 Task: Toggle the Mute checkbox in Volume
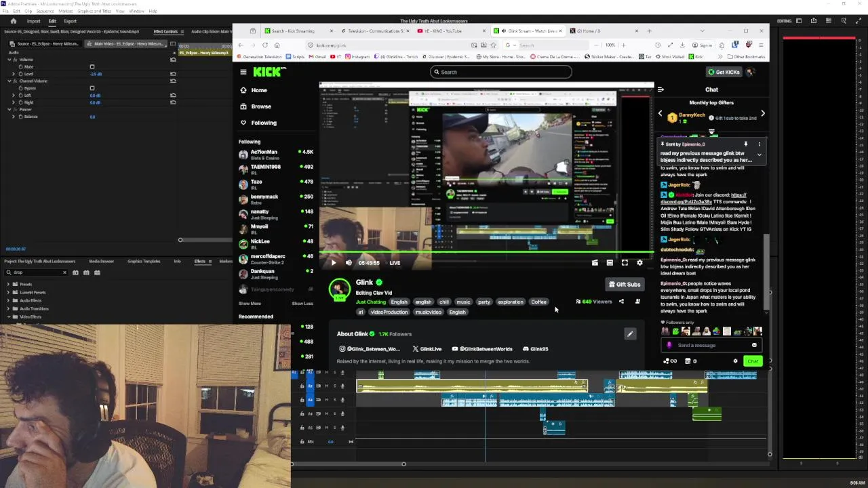pos(92,66)
